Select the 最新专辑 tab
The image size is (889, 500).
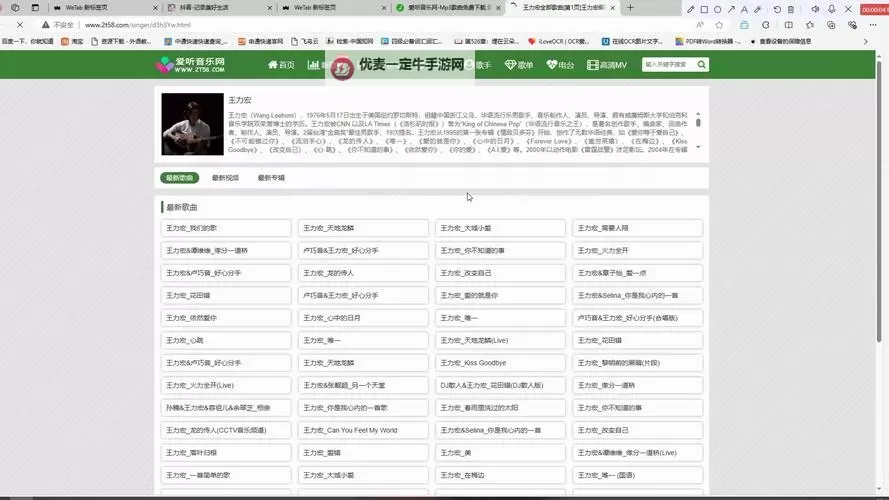(x=271, y=178)
